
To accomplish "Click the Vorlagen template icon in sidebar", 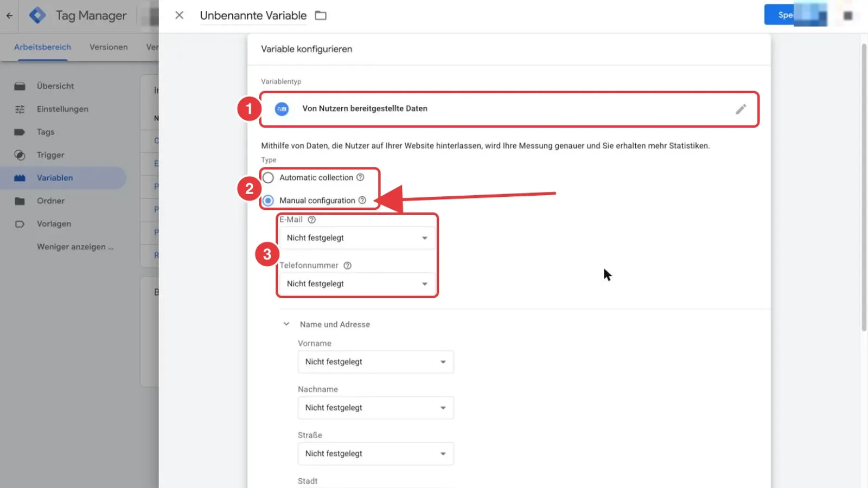I will [x=20, y=224].
